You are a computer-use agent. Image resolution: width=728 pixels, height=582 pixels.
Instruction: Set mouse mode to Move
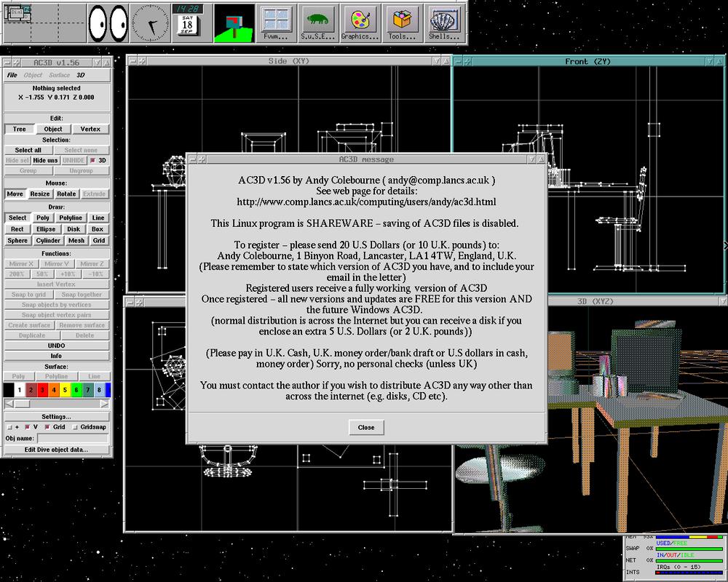pyautogui.click(x=15, y=194)
